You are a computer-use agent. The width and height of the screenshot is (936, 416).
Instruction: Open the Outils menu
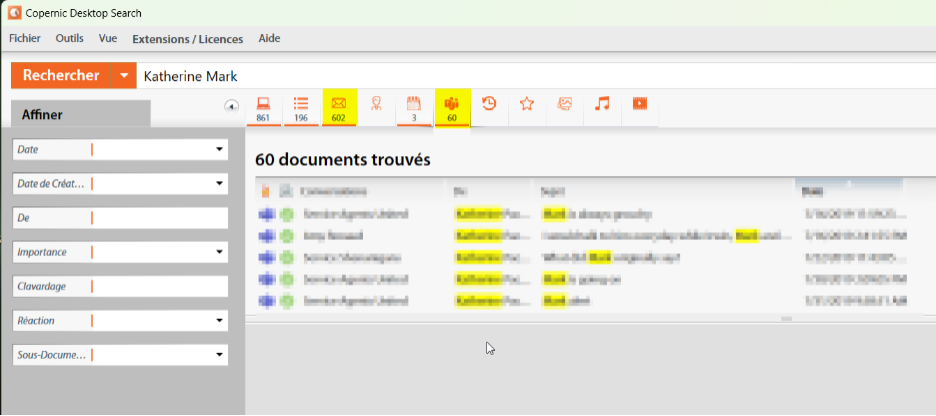(70, 39)
